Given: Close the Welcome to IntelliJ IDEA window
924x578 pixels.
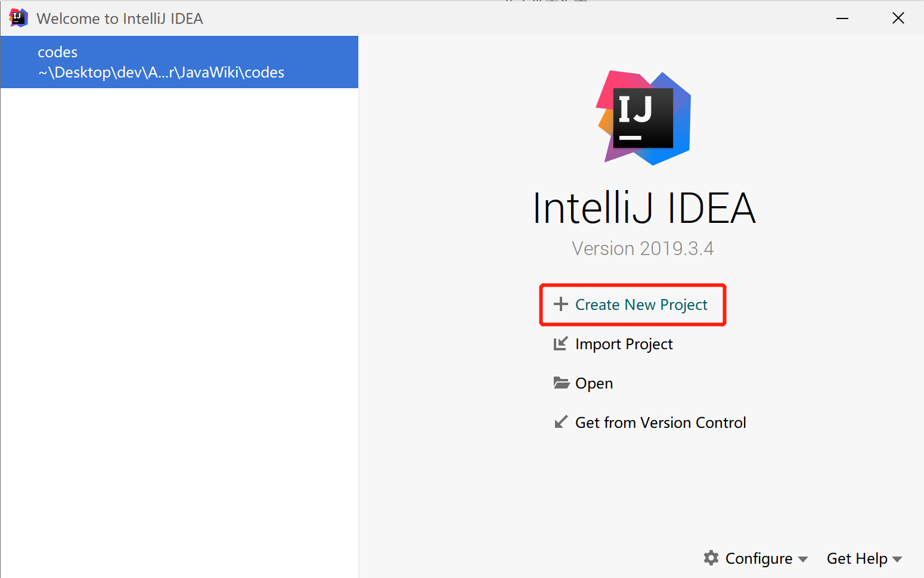Looking at the screenshot, I should (898, 18).
